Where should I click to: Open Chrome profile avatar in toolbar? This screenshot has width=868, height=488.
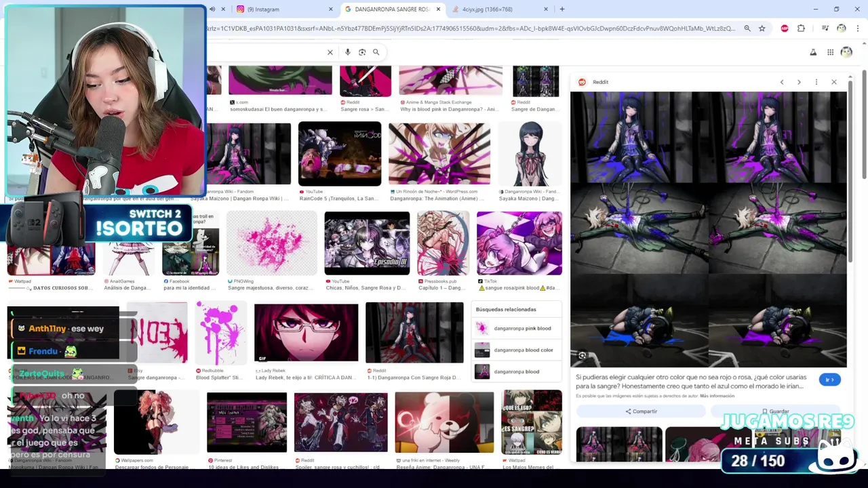[x=842, y=28]
